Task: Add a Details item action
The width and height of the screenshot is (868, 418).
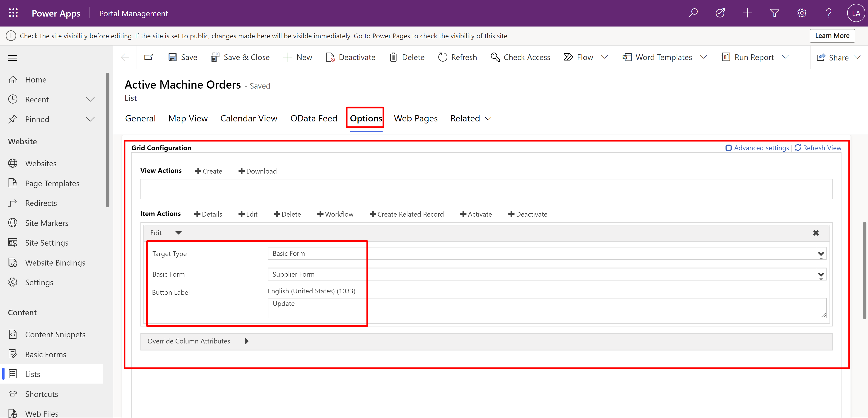Action: tap(208, 214)
